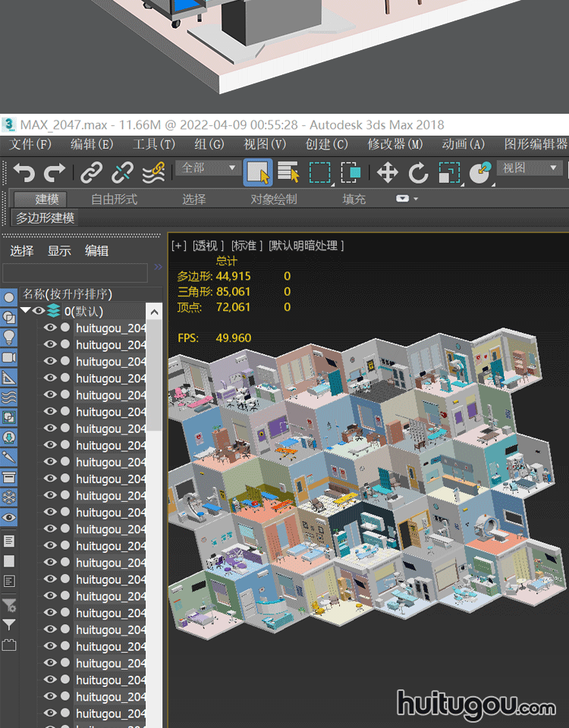
Task: Select the Select Object tool
Action: pos(258,173)
